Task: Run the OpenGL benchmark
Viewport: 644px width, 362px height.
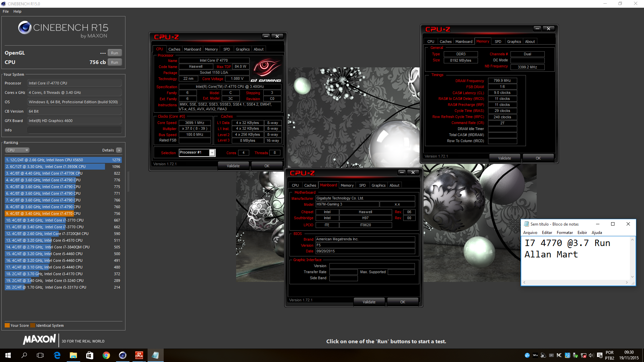Action: pos(114,53)
